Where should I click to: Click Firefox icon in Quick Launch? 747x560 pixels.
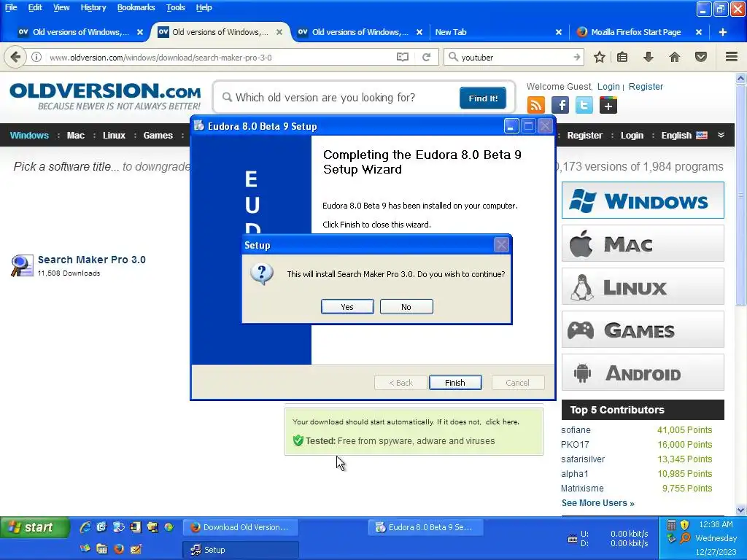(x=119, y=549)
